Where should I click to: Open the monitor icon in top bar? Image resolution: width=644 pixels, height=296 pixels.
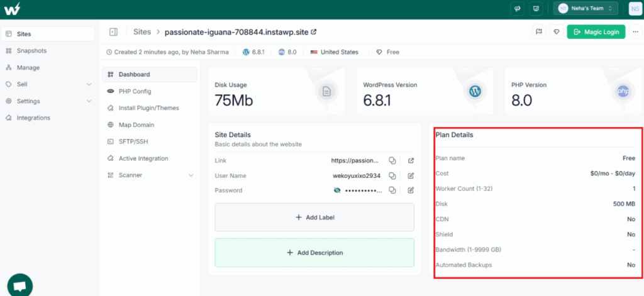536,9
